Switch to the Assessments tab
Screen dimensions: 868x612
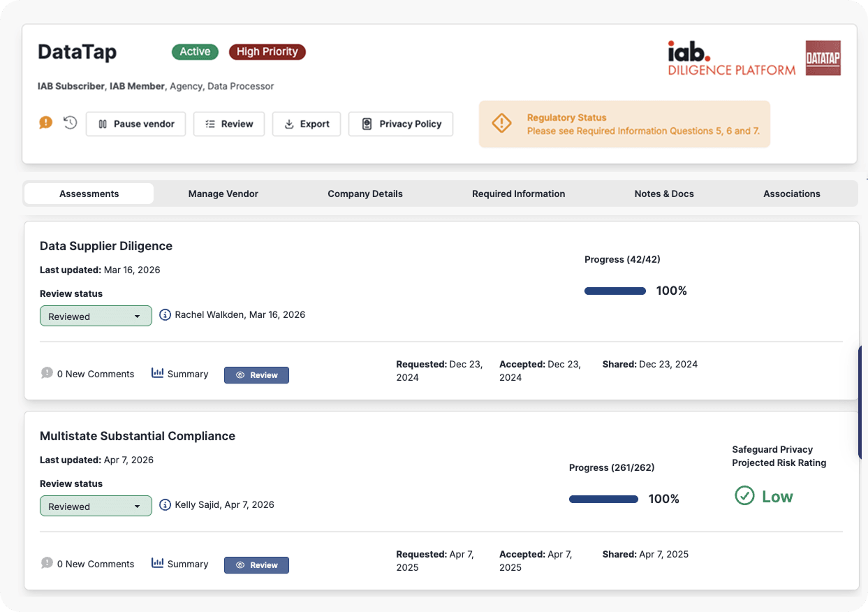(89, 194)
